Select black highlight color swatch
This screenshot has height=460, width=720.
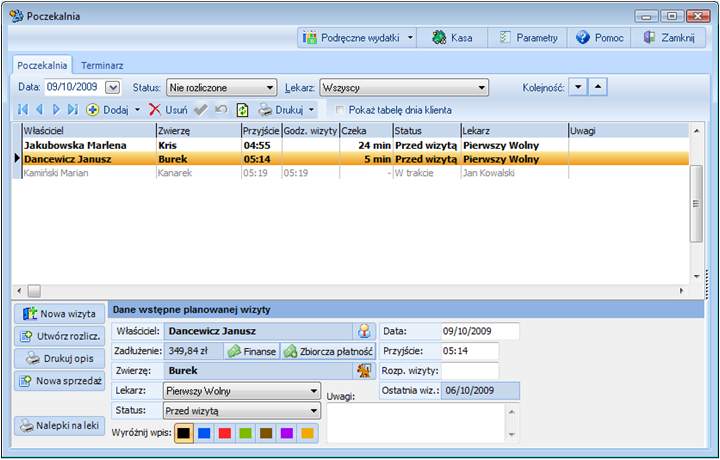(x=184, y=433)
